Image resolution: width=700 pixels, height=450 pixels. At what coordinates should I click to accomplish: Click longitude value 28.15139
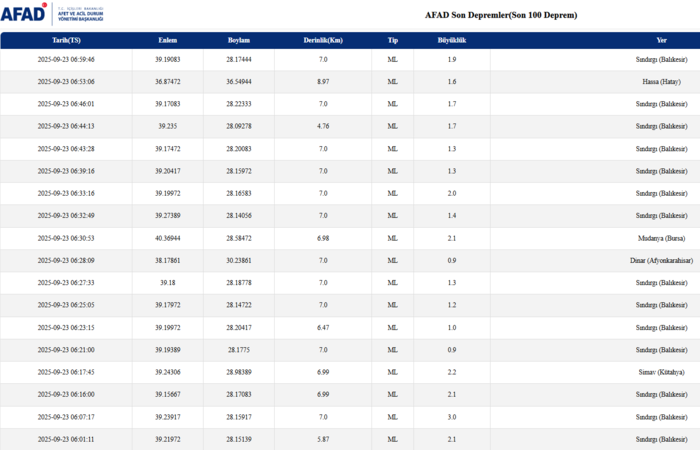pyautogui.click(x=239, y=439)
